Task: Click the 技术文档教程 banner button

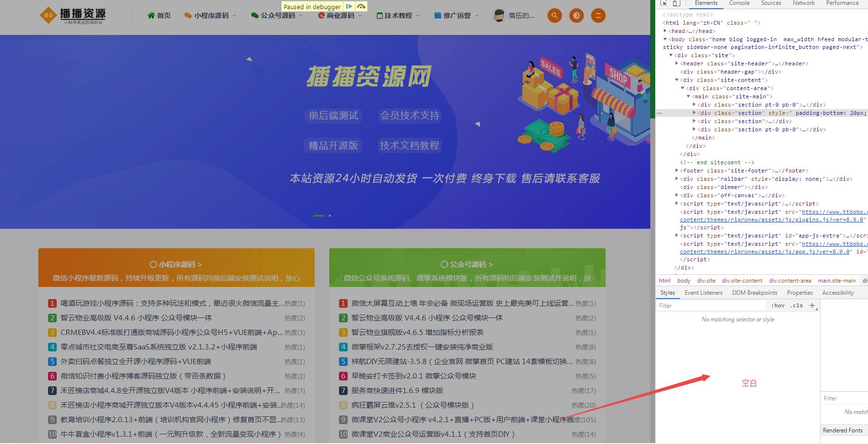Action: (x=410, y=145)
